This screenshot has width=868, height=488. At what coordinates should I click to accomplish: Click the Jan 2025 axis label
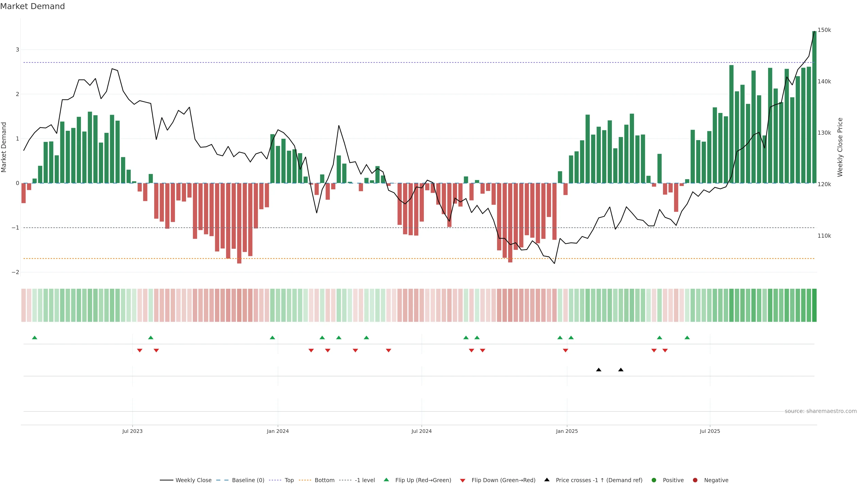point(567,431)
